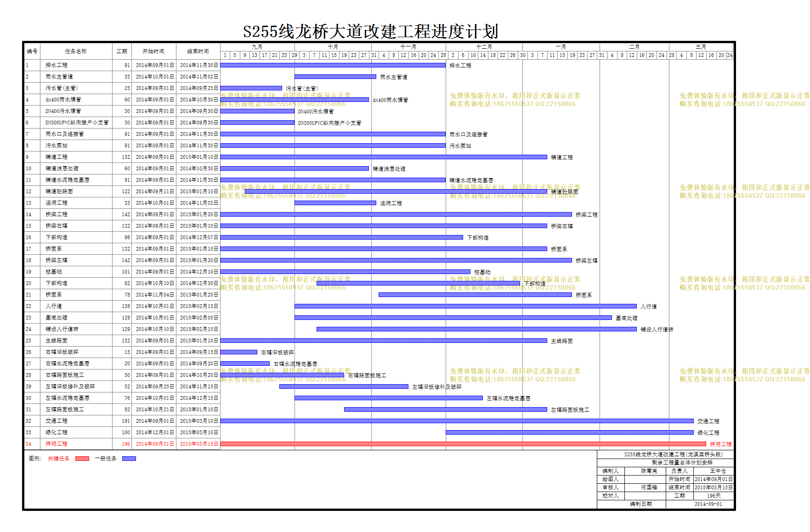Click the 校对人 label in title block
Screen dimensions: 810x532
click(611, 496)
